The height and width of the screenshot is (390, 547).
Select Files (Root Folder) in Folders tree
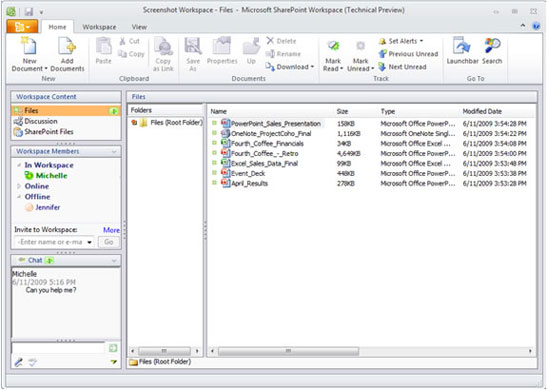(x=176, y=123)
